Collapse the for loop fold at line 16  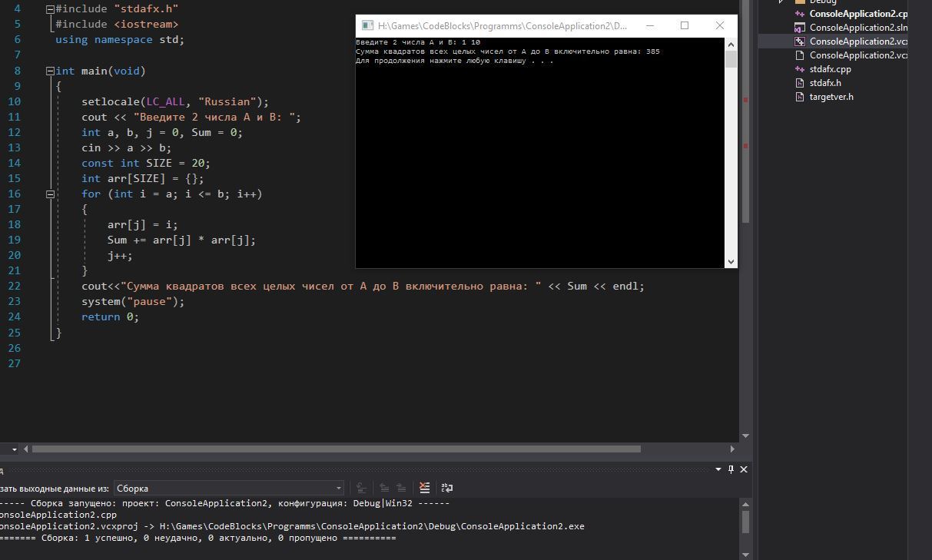[x=50, y=194]
